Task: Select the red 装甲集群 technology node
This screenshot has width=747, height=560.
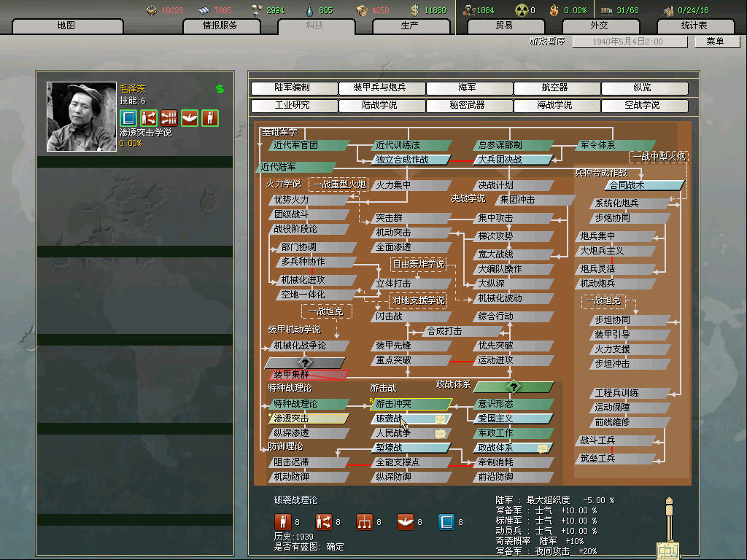Action: [x=309, y=375]
